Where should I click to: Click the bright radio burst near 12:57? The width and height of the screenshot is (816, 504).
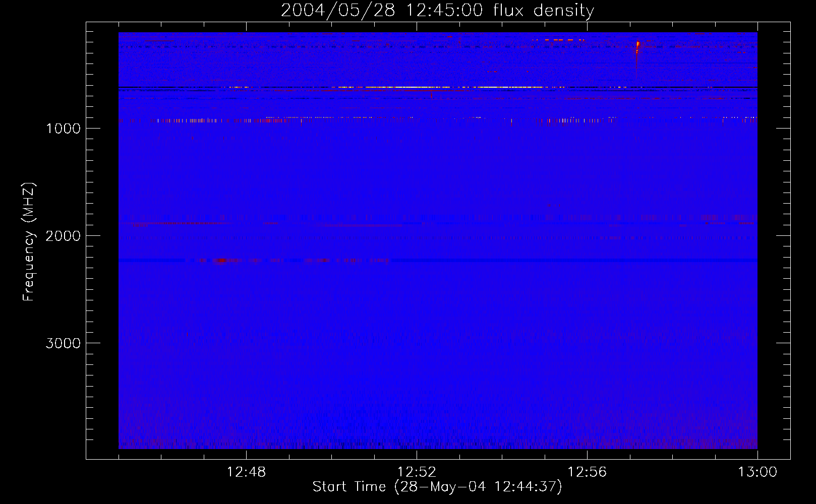pos(637,48)
